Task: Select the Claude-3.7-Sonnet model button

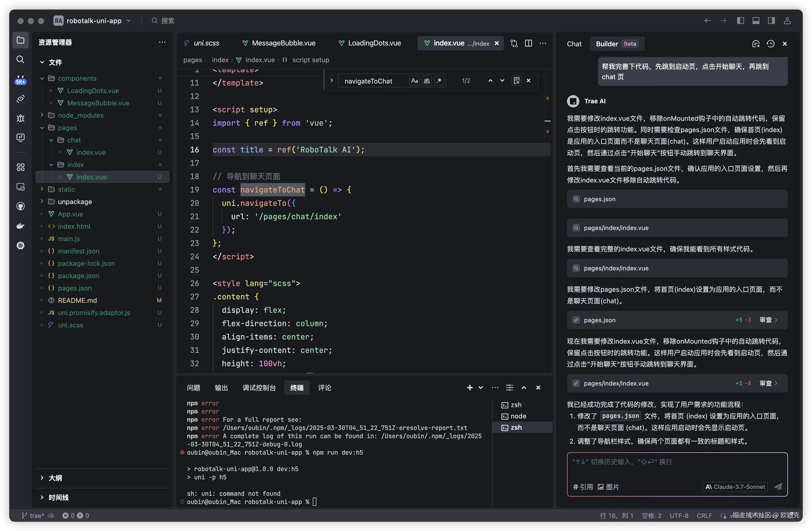Action: click(735, 487)
